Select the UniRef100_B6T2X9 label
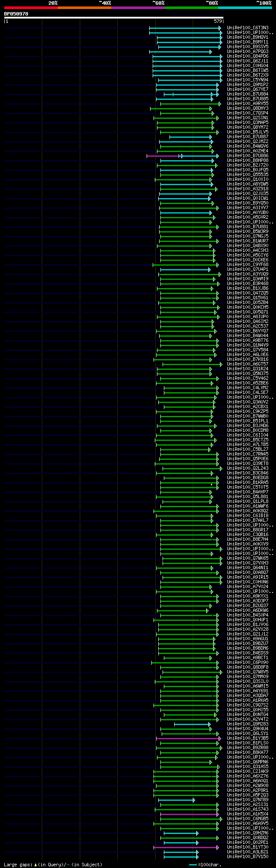This screenshot has height=868, width=276. click(248, 75)
